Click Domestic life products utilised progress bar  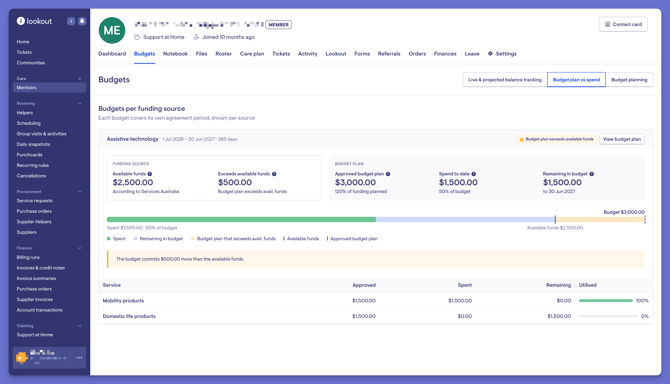pyautogui.click(x=608, y=317)
